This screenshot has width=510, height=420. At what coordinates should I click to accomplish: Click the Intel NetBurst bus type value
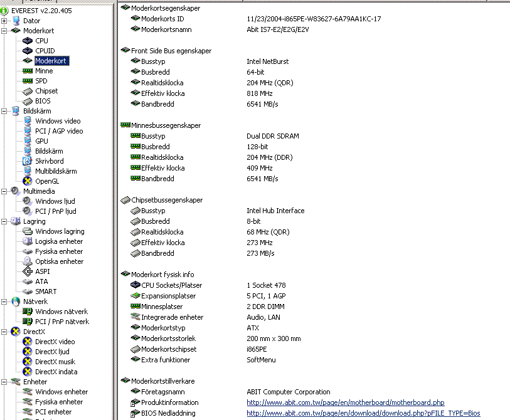(268, 61)
